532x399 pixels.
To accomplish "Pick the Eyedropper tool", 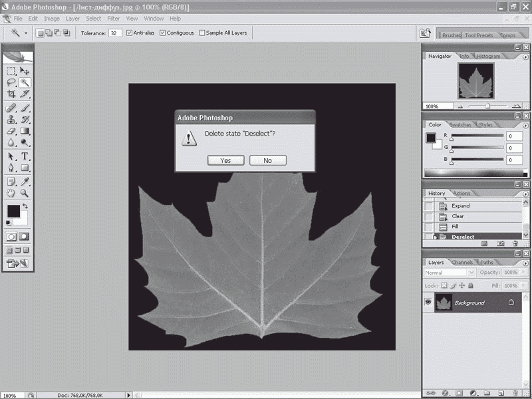I will click(x=25, y=181).
